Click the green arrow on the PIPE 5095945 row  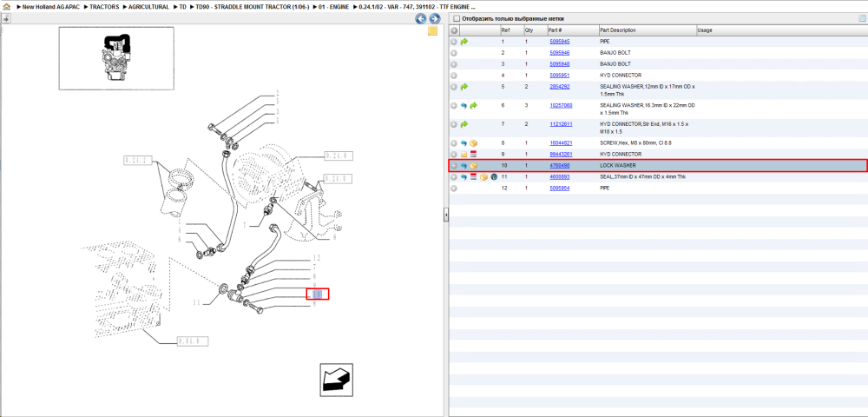[464, 42]
